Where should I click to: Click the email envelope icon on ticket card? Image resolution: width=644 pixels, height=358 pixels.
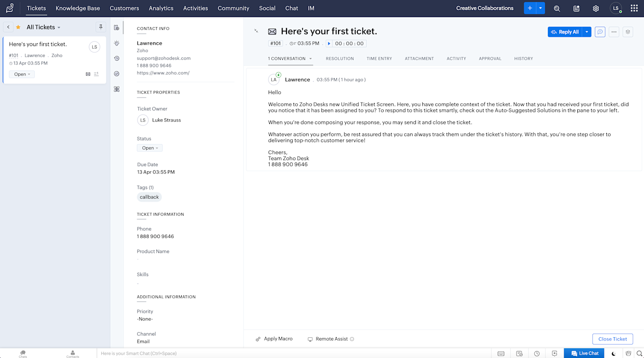coord(88,74)
